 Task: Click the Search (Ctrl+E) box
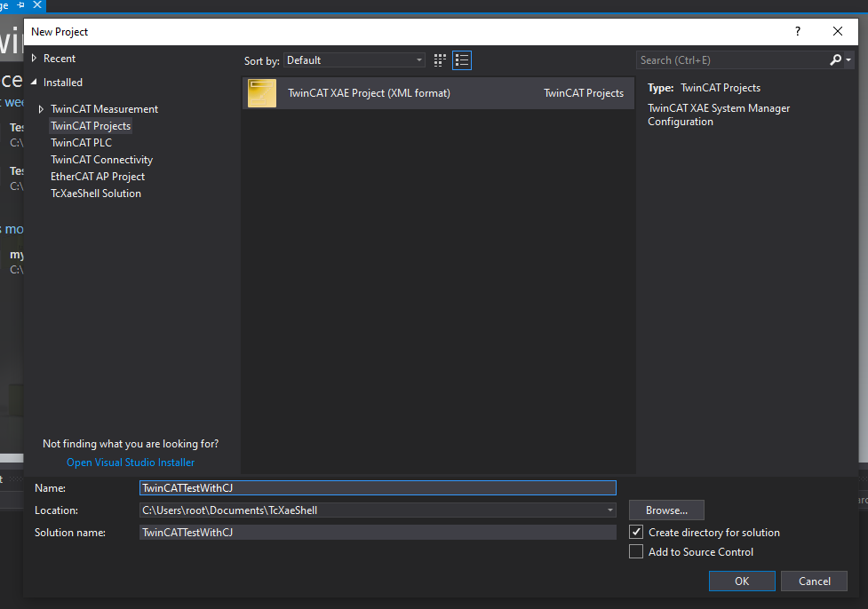click(732, 59)
